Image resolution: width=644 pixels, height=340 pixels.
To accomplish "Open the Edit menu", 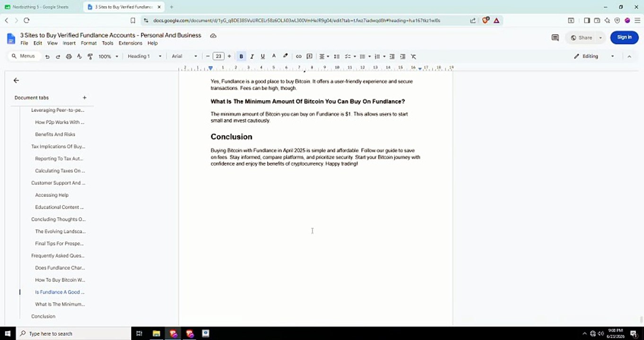I will pos(38,43).
